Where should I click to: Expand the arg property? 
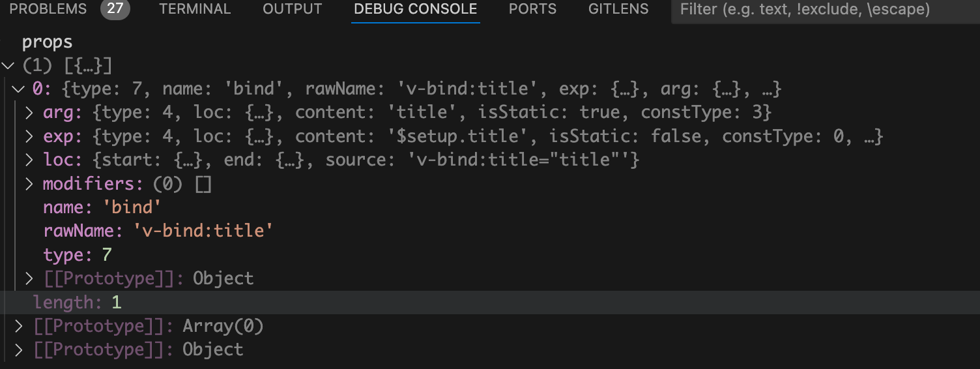29,113
